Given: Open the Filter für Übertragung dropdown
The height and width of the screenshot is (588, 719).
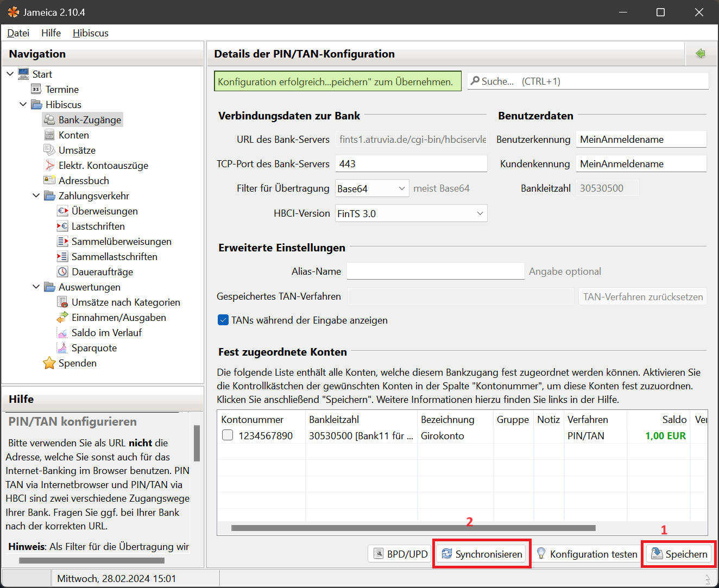Looking at the screenshot, I should pos(372,188).
